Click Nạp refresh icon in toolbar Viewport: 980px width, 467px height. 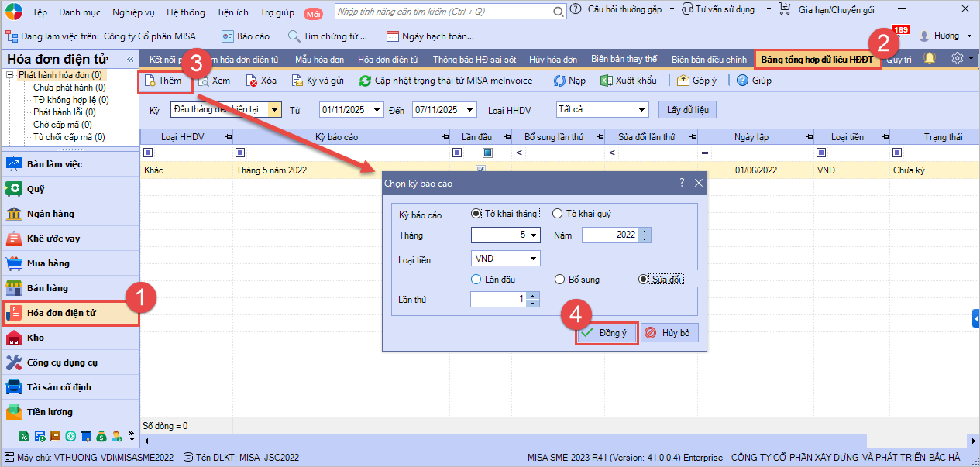(x=559, y=81)
